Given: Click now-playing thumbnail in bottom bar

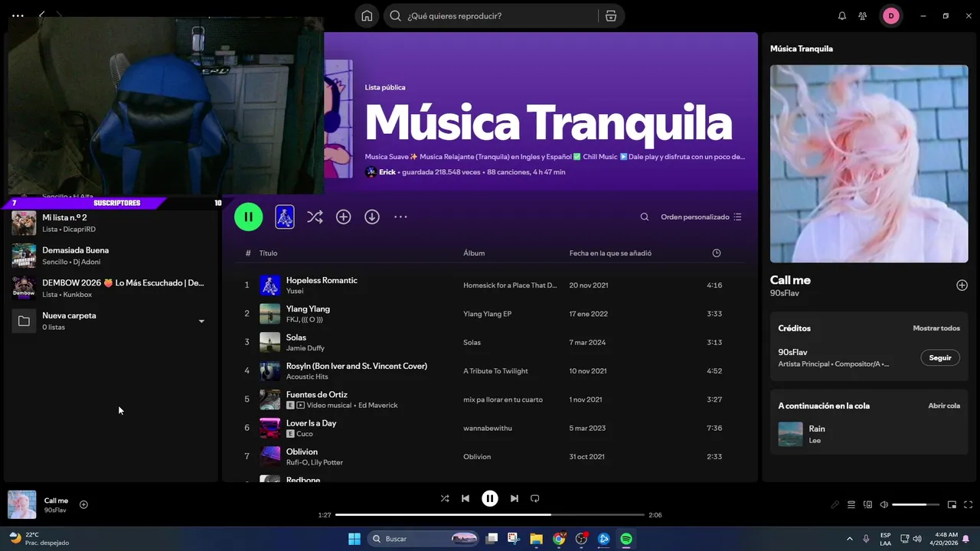Looking at the screenshot, I should tap(22, 504).
